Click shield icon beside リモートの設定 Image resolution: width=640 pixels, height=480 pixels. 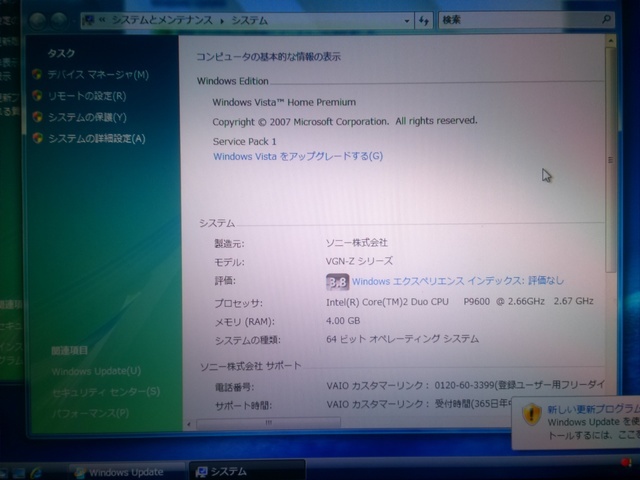coord(37,96)
